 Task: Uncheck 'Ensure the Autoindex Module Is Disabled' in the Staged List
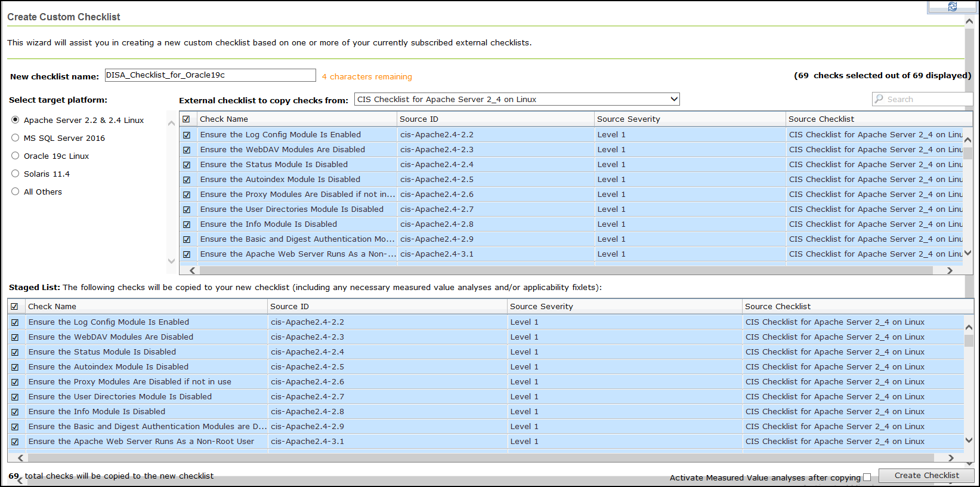point(15,367)
